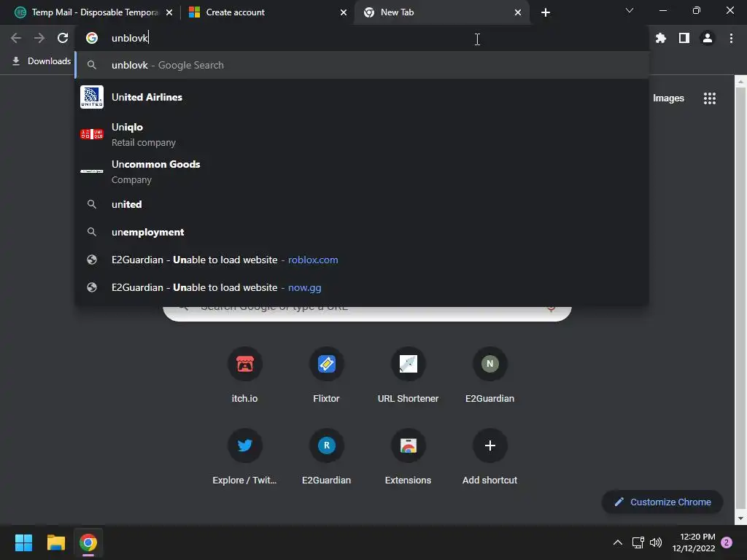Select the 'united' search suggestion
Viewport: 747px width, 560px height.
(362, 204)
